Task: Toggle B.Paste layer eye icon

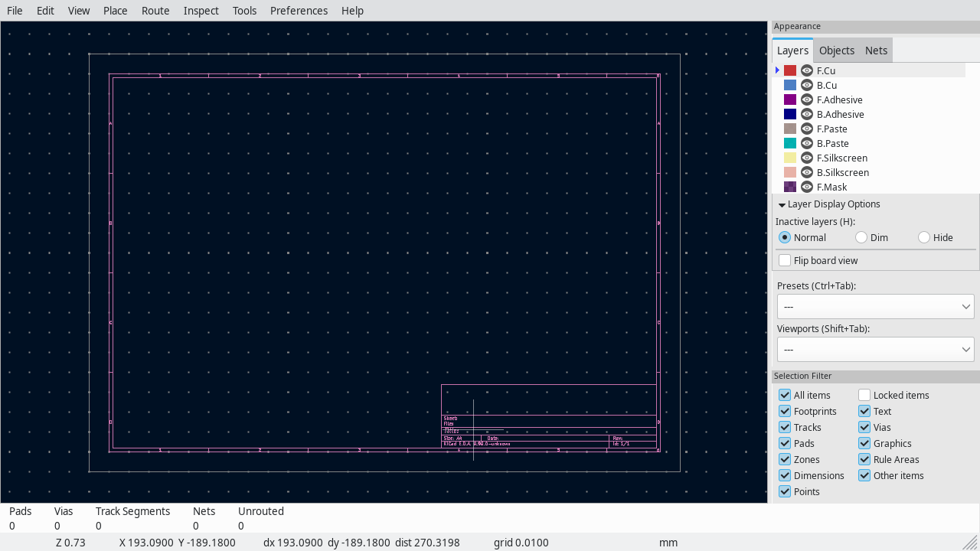Action: click(806, 143)
